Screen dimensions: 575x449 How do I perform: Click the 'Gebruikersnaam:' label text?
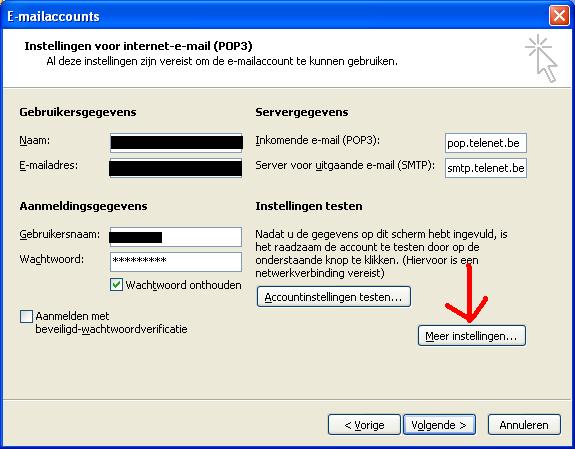[60, 234]
